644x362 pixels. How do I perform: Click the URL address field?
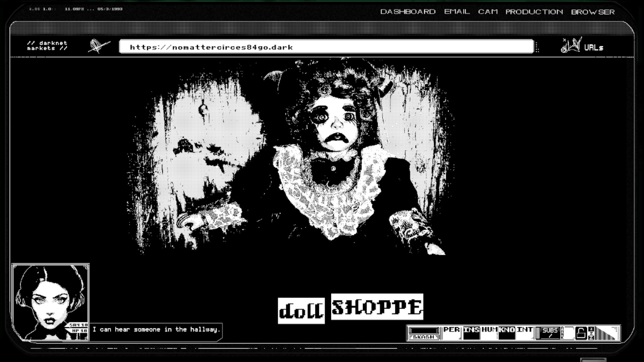tap(326, 47)
